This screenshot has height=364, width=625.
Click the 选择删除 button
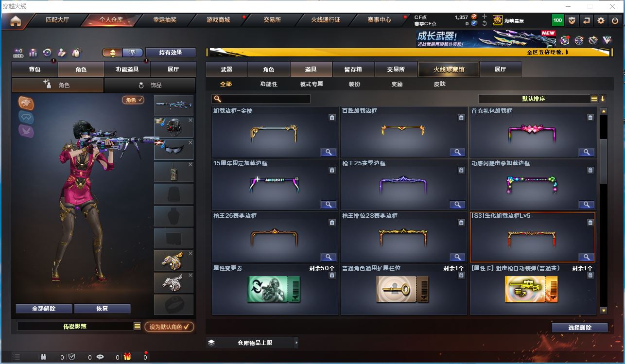click(580, 328)
